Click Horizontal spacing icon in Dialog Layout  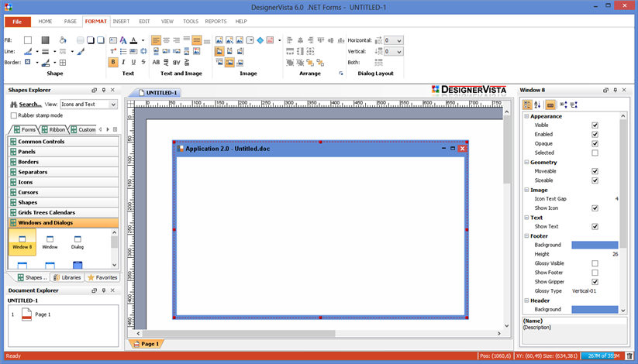pos(378,40)
